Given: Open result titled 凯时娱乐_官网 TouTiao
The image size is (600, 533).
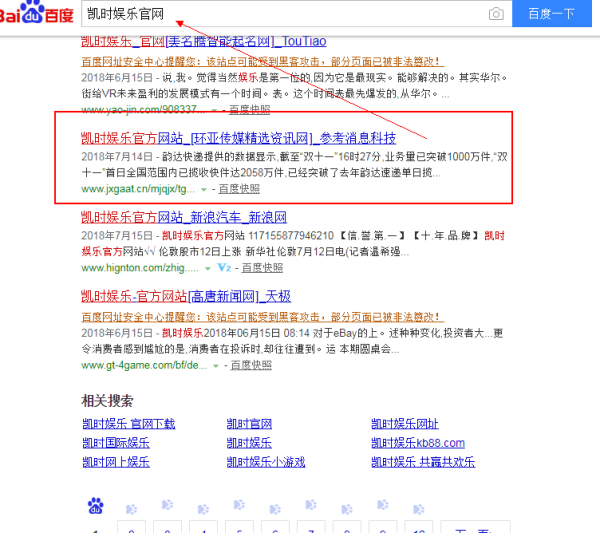Looking at the screenshot, I should tap(204, 41).
